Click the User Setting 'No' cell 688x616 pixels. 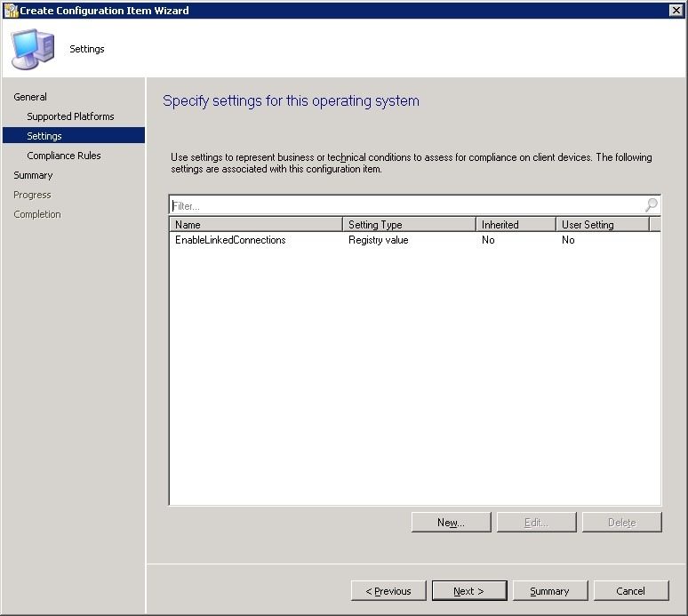[x=568, y=240]
